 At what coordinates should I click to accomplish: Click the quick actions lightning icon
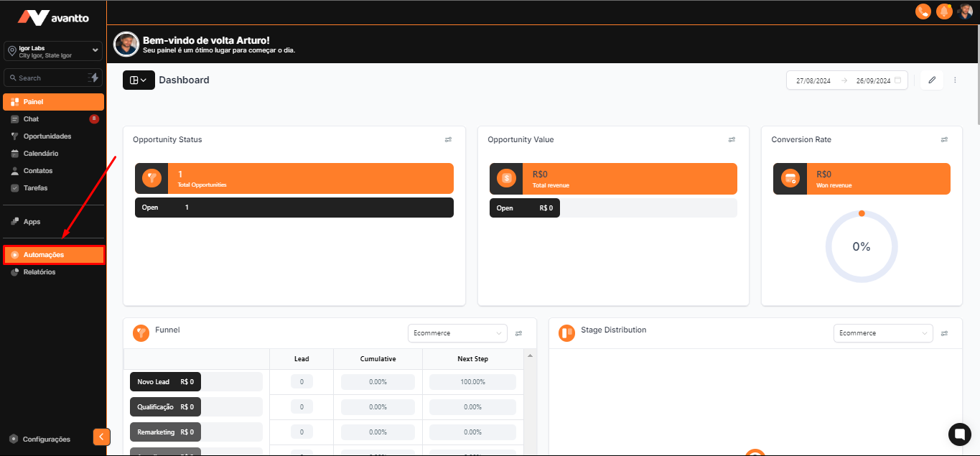[x=93, y=78]
